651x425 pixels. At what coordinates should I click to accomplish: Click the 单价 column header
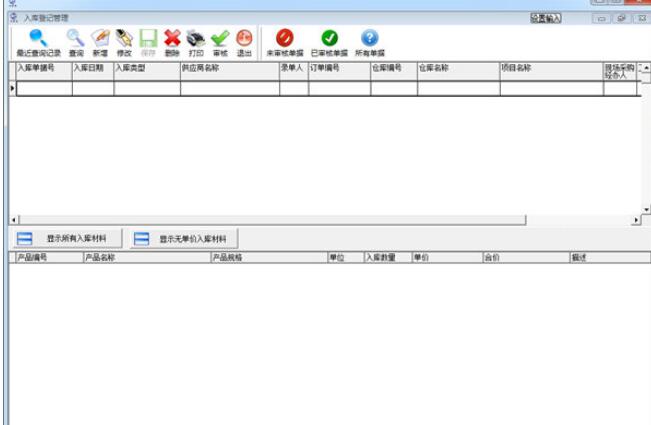click(447, 257)
